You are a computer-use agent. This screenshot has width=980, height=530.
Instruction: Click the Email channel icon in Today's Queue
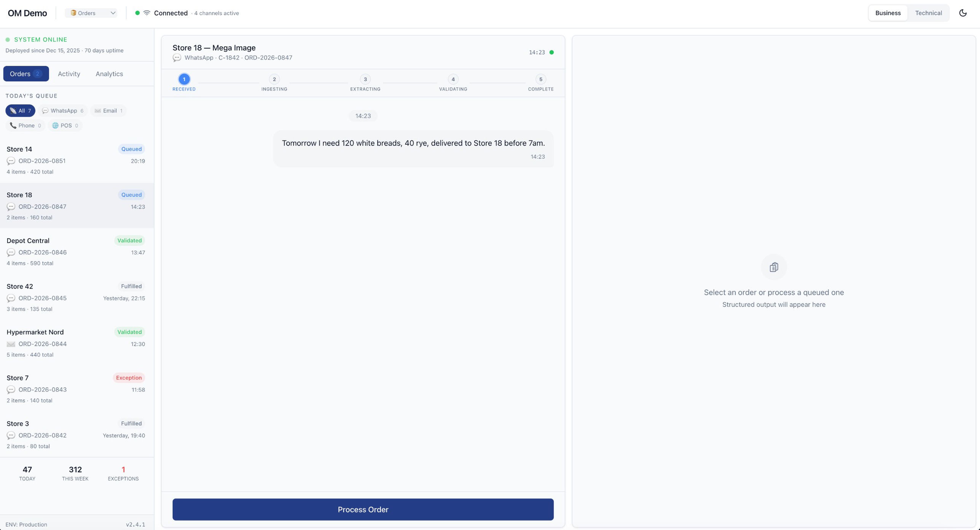coord(97,110)
